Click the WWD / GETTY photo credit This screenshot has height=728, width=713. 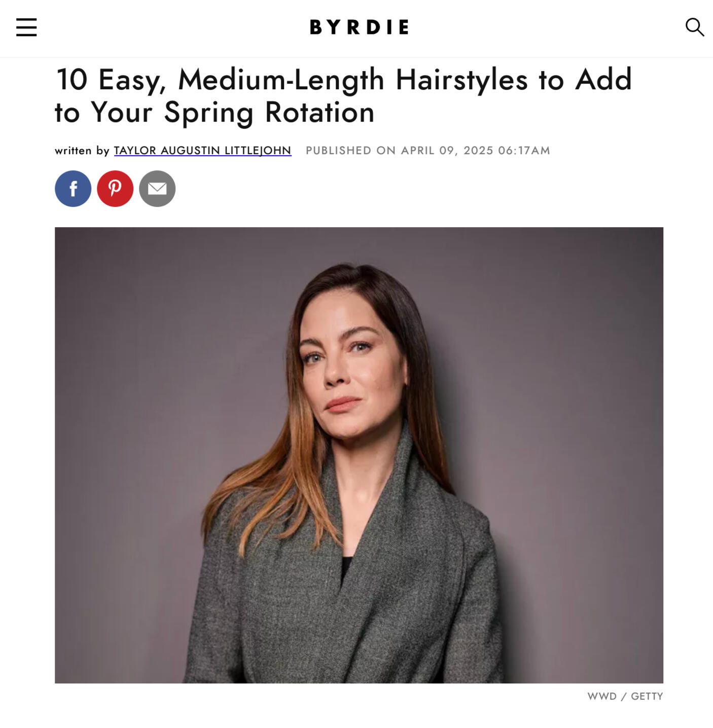(625, 696)
